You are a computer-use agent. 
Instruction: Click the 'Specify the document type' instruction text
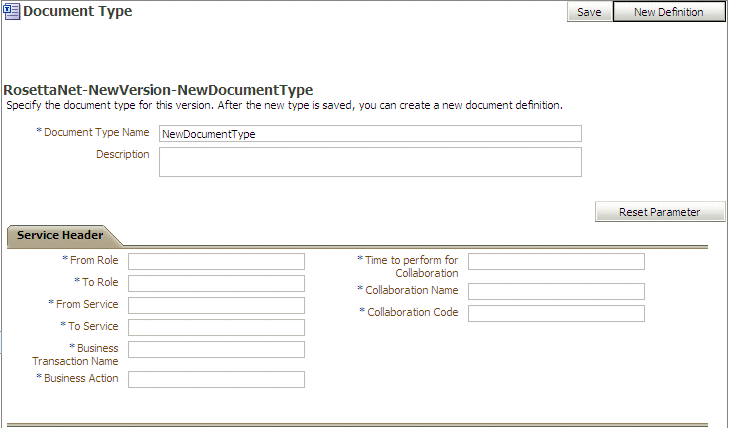click(285, 105)
